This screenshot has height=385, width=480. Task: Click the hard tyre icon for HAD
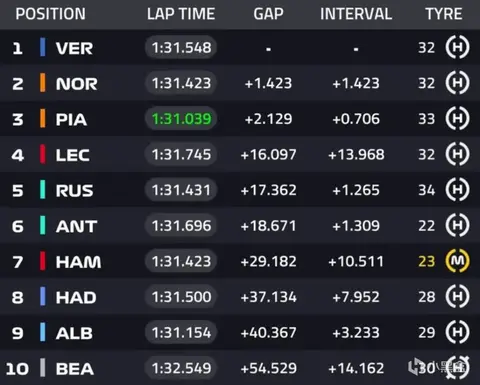457,297
